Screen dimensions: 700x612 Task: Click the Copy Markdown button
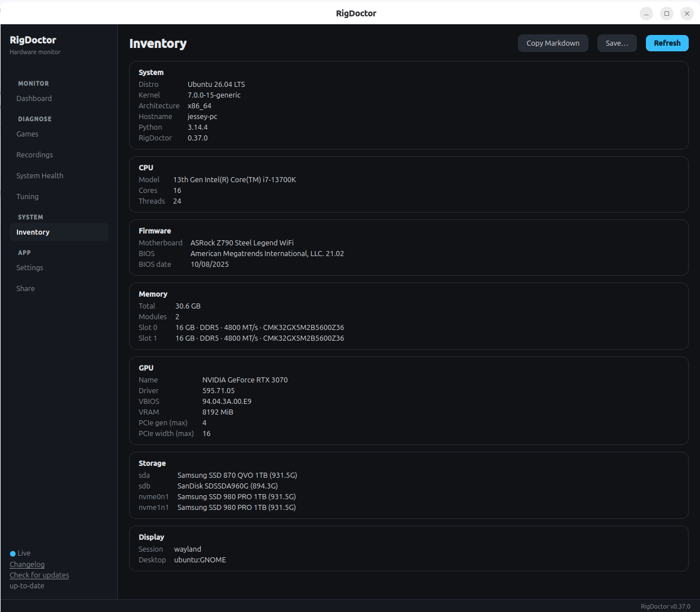pyautogui.click(x=553, y=43)
